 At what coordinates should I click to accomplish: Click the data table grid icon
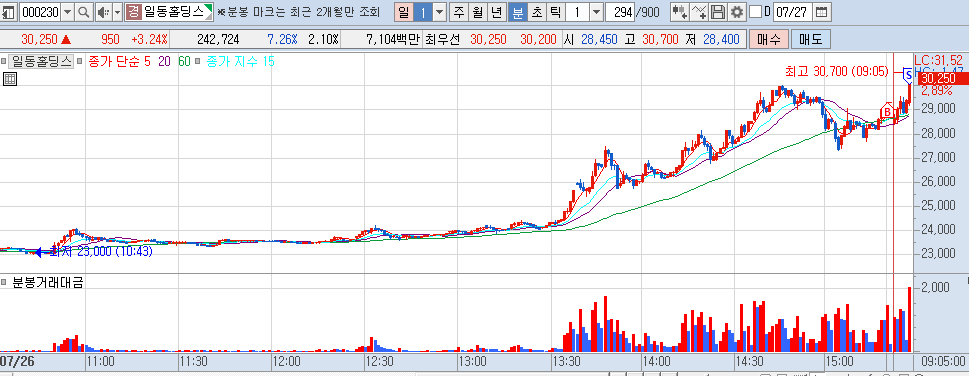[x=9, y=79]
